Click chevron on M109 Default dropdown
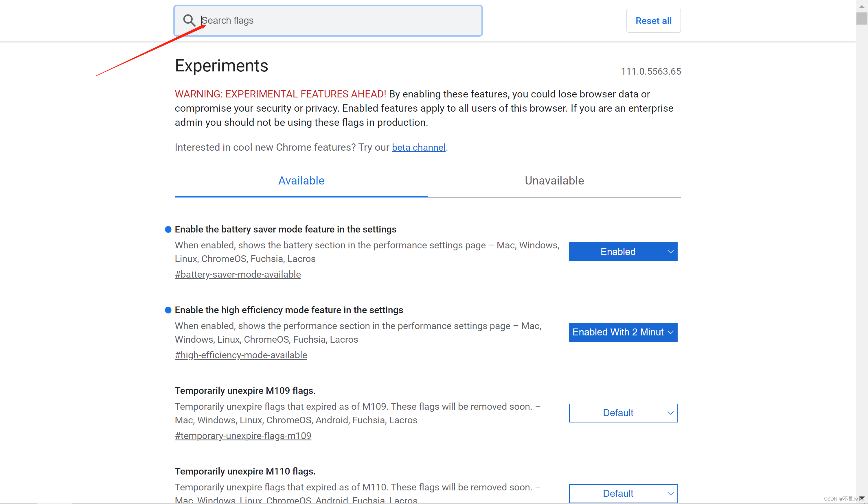 [x=670, y=413]
